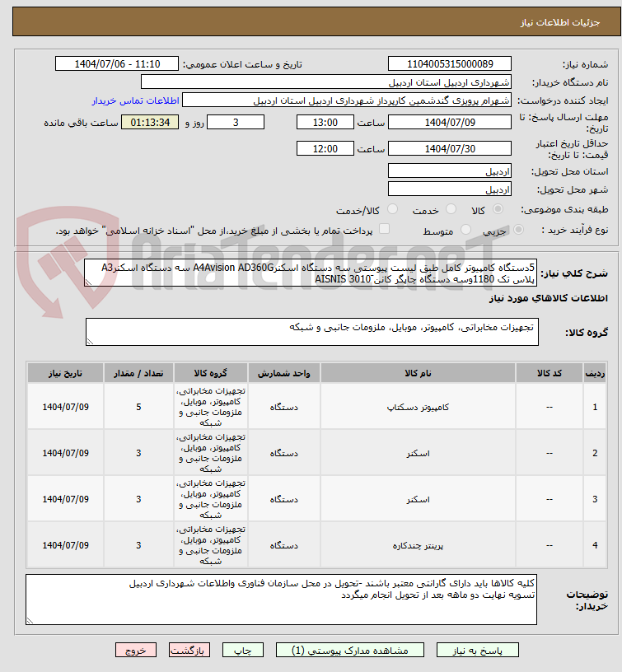Click the validity time 12:00 field
Viewport: 622px width, 672px height.
click(325, 148)
